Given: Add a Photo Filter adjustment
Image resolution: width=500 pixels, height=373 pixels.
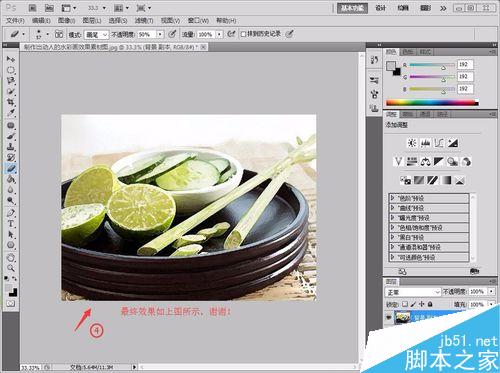Looking at the screenshot, I should point(453,162).
